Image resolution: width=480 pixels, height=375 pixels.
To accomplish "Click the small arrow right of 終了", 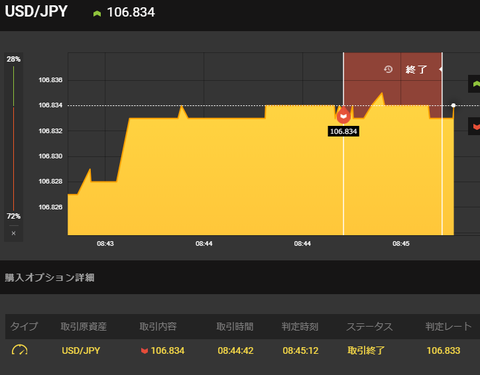I will click(x=440, y=69).
